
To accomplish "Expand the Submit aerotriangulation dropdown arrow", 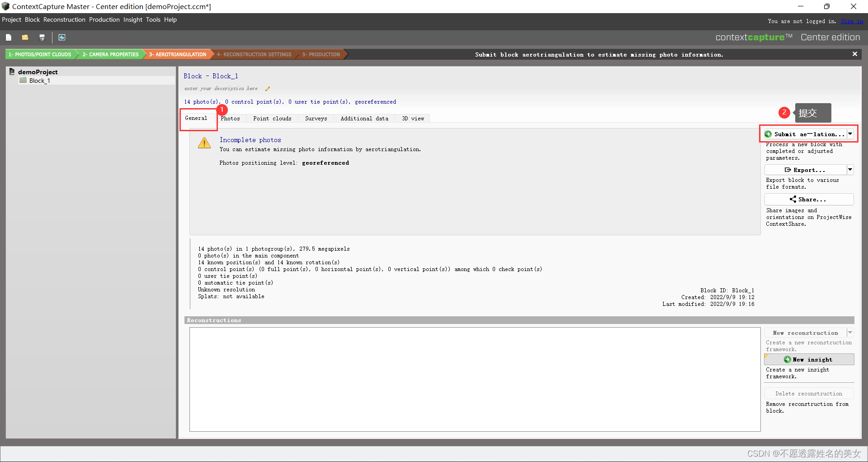I will [850, 134].
